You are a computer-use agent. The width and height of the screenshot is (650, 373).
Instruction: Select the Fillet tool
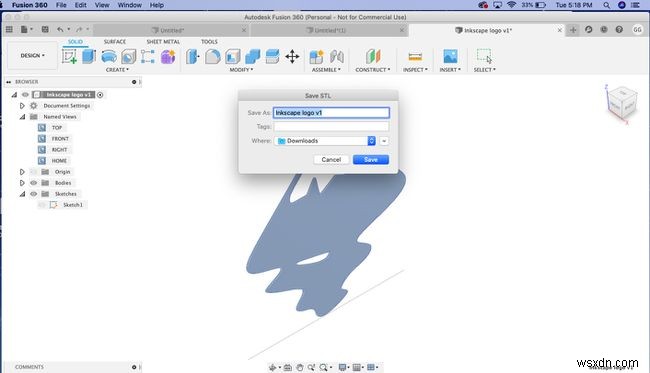[213, 57]
